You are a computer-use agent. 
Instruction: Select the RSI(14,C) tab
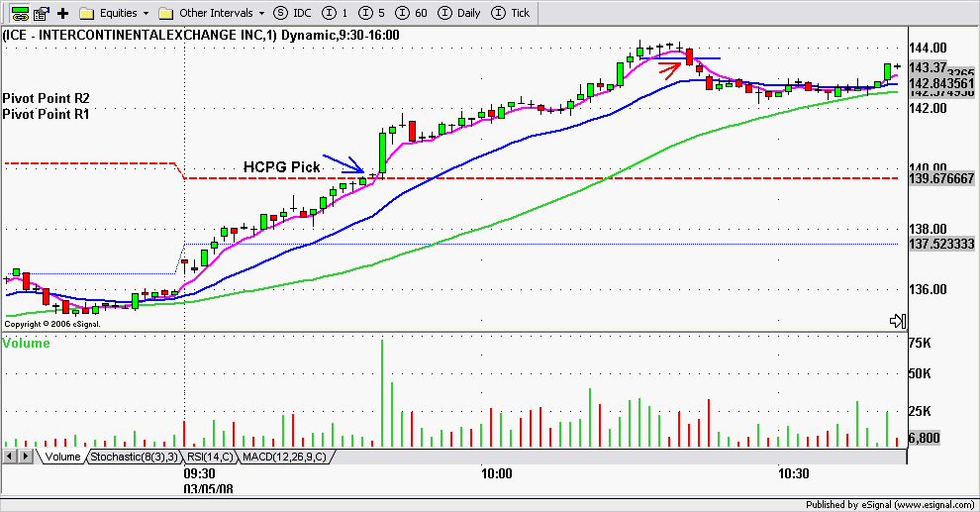[210, 457]
